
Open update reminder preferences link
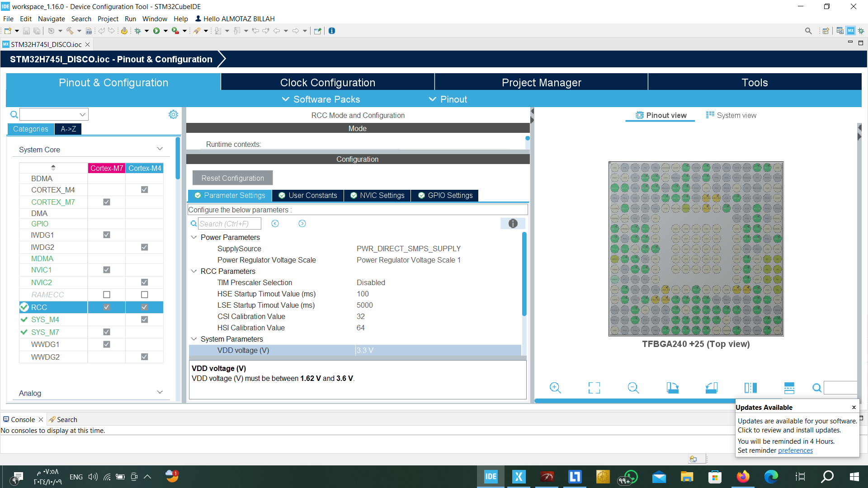(796, 450)
